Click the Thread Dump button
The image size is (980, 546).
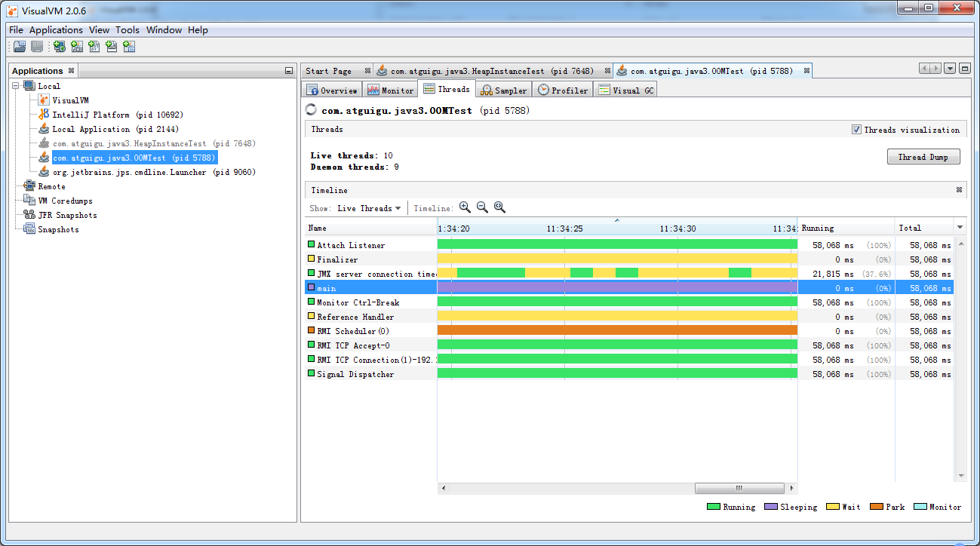tap(923, 157)
